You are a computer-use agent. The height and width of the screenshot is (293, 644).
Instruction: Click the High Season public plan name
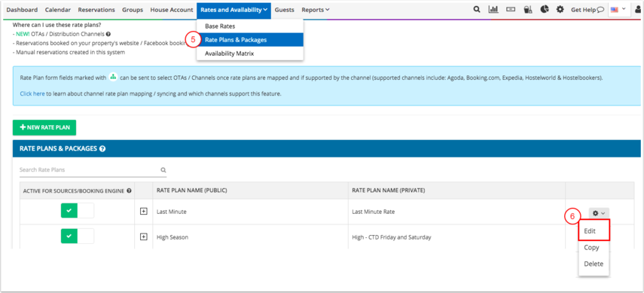pos(172,237)
